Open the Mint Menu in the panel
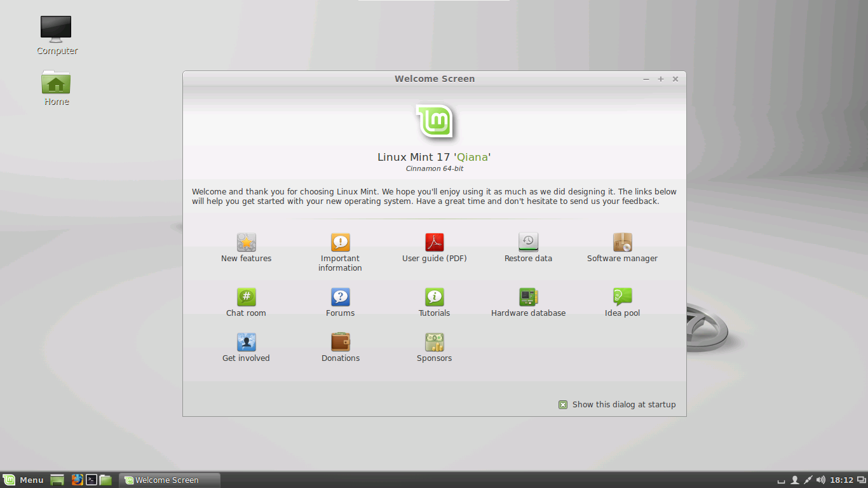The width and height of the screenshot is (868, 488). coord(24,480)
